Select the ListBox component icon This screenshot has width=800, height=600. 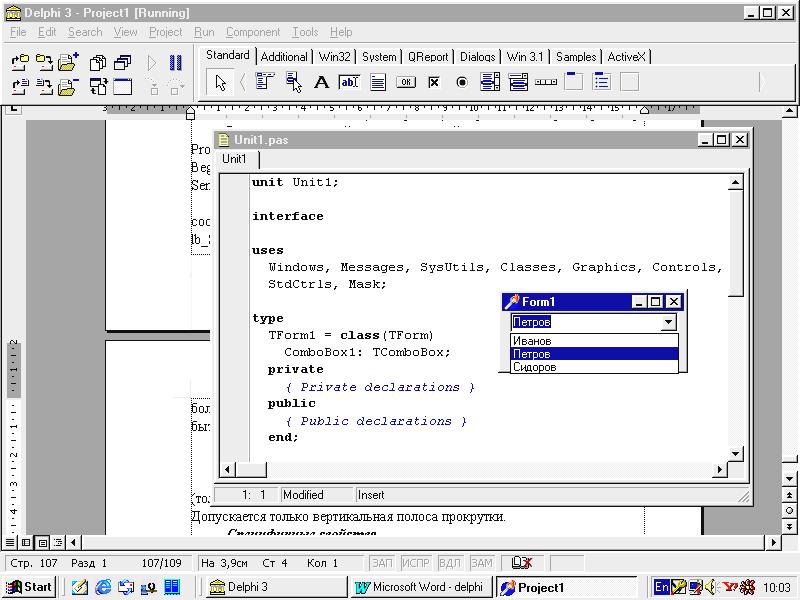pos(490,82)
